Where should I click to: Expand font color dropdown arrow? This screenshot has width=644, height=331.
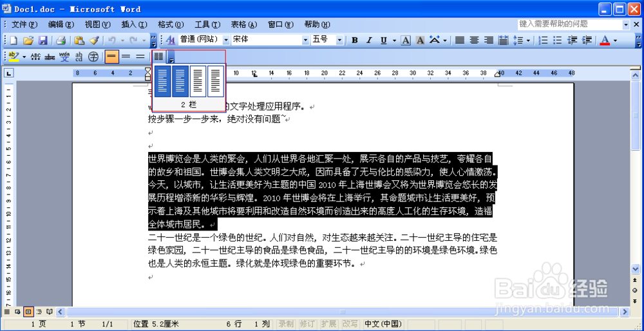point(615,40)
